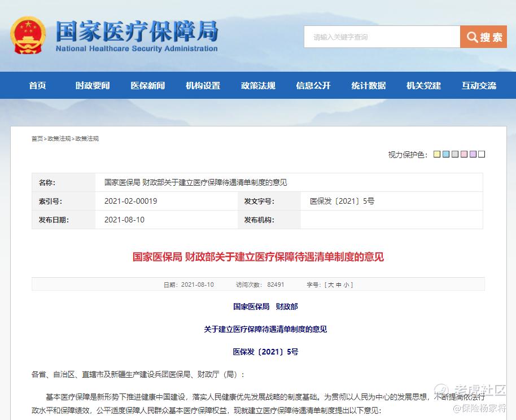Select the purple eye-protection color swatch

(x=473, y=154)
